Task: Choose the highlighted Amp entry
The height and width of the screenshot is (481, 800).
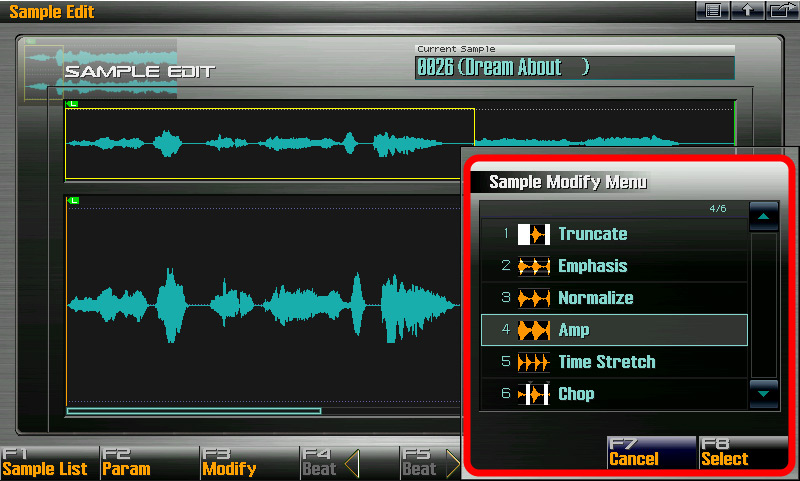Action: (614, 331)
